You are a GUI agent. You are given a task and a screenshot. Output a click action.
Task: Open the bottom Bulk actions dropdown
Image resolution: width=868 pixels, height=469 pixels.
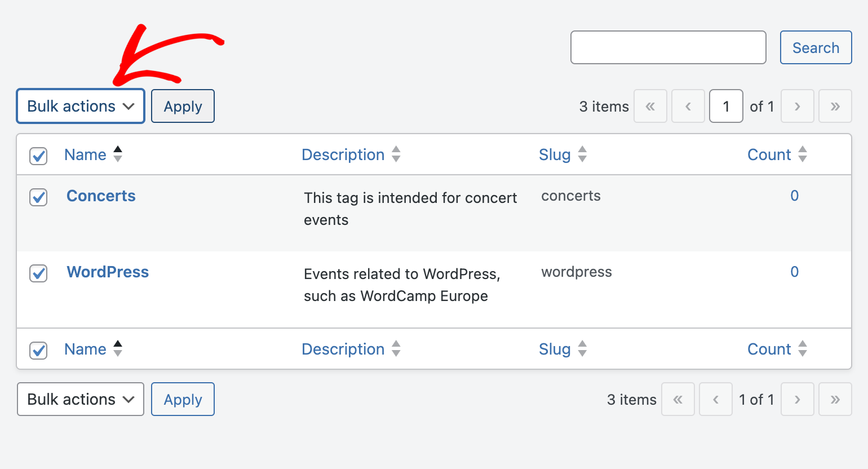pos(81,399)
